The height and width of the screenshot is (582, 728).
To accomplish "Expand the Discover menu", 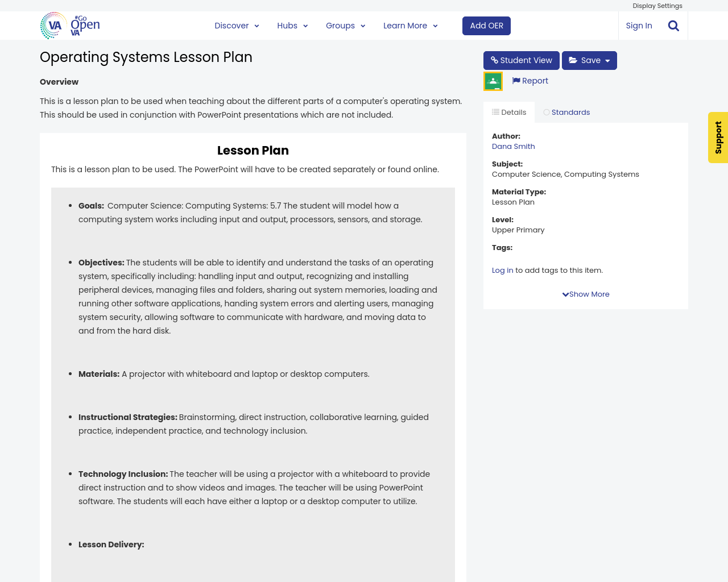I will (235, 25).
